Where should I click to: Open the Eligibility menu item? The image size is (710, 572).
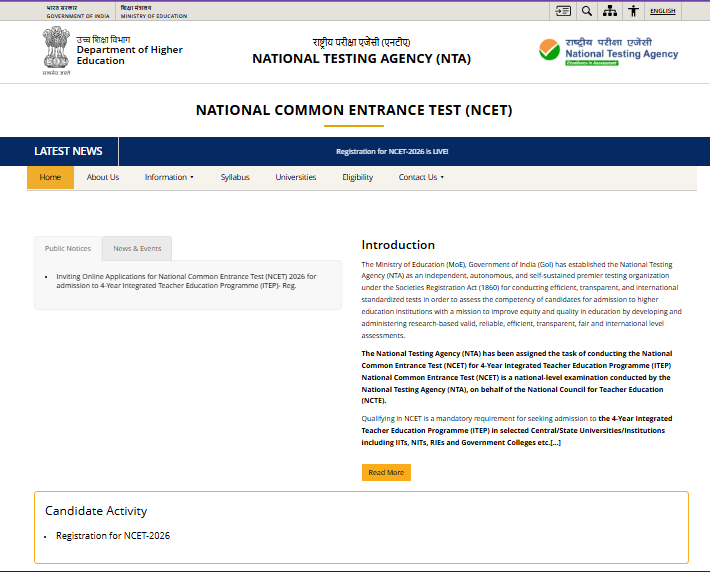click(x=358, y=177)
